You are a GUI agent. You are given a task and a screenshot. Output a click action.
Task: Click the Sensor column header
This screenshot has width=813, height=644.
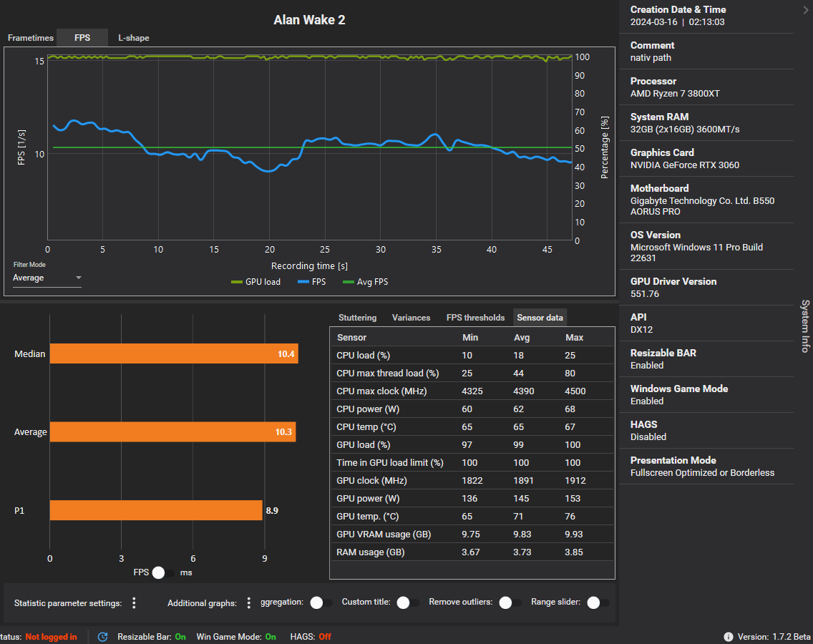coord(351,338)
